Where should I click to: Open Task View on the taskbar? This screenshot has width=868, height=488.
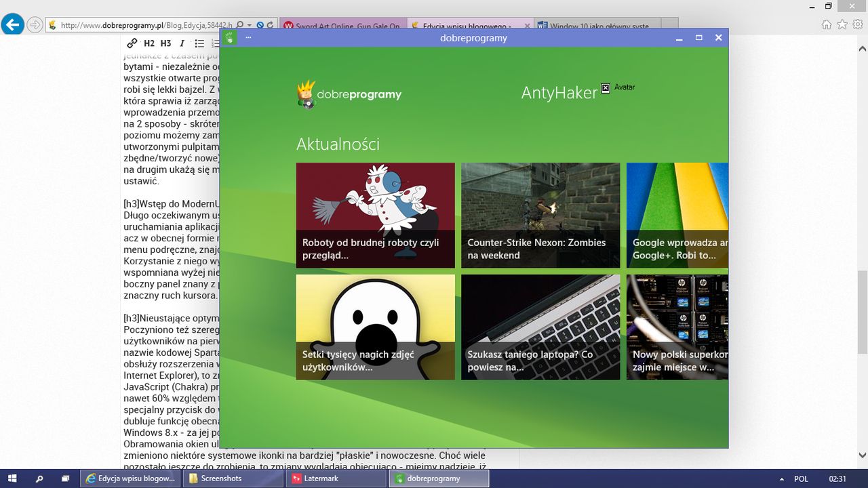pyautogui.click(x=66, y=479)
